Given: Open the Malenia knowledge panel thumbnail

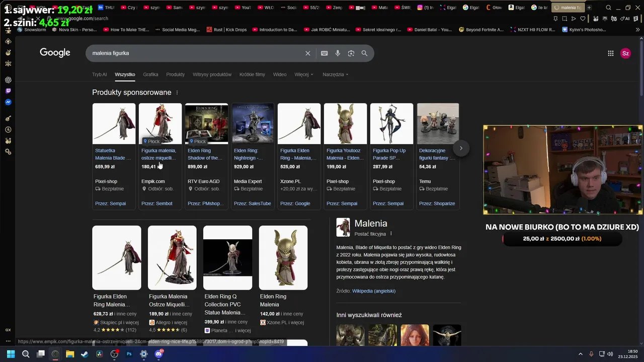Looking at the screenshot, I should [343, 227].
